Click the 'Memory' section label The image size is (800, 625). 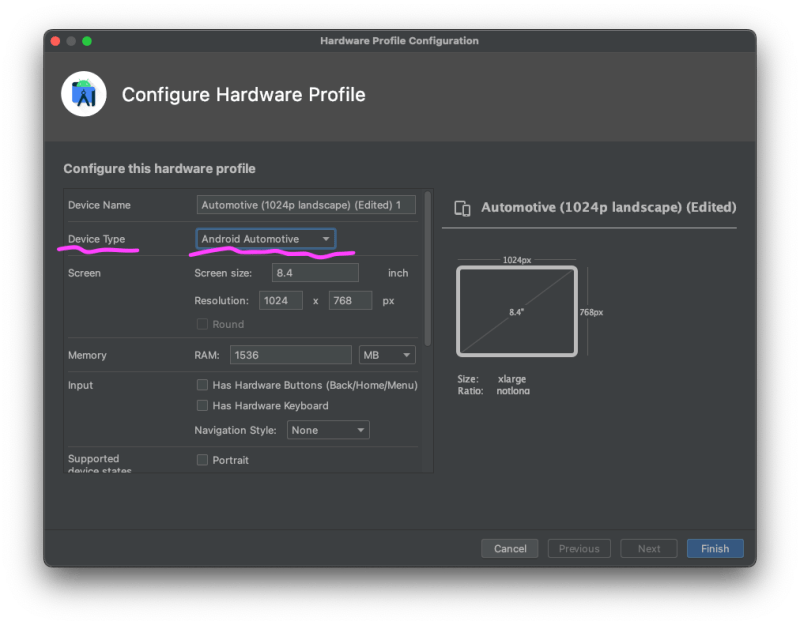(87, 355)
